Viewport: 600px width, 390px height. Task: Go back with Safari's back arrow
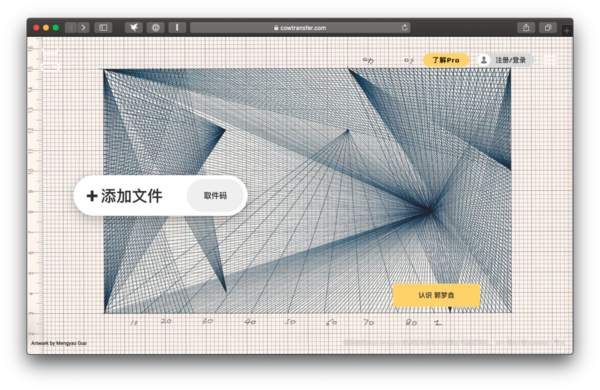coord(71,28)
